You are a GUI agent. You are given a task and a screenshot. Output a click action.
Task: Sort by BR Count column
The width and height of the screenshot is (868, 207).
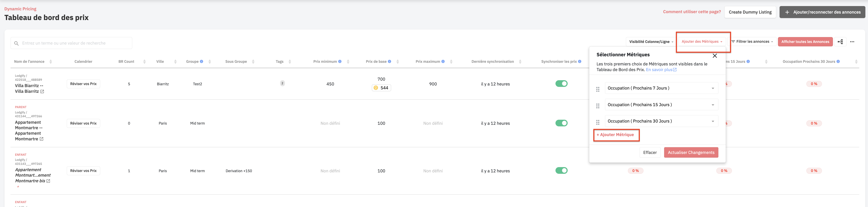[x=145, y=62]
